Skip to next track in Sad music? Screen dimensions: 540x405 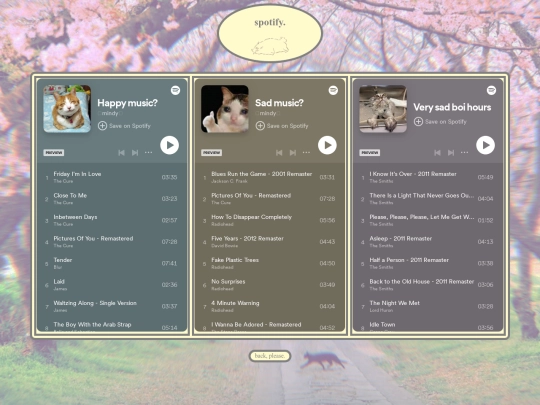(x=293, y=153)
